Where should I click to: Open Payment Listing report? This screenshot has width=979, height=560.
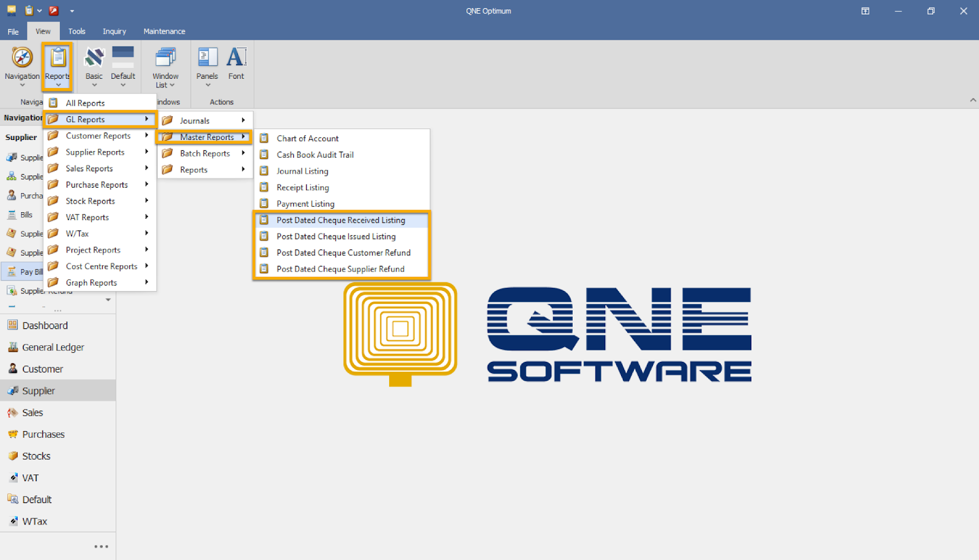(342, 204)
